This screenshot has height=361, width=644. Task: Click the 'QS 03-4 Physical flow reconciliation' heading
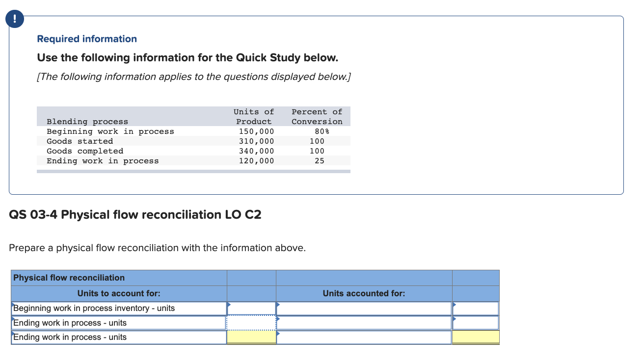pyautogui.click(x=135, y=215)
